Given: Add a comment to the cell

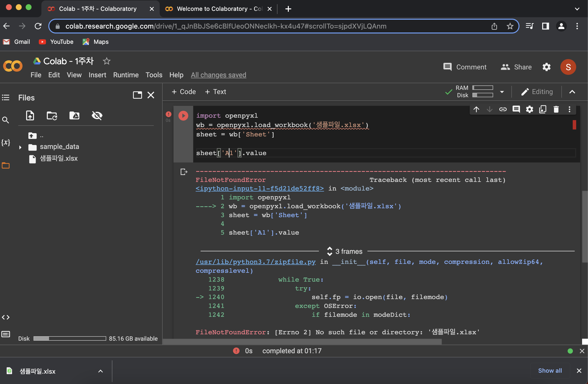Looking at the screenshot, I should (x=516, y=109).
